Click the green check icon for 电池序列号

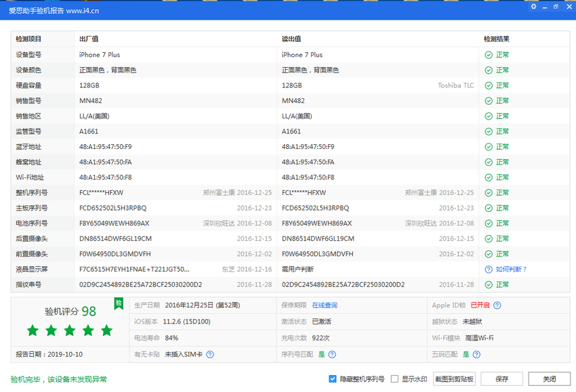[x=489, y=223]
